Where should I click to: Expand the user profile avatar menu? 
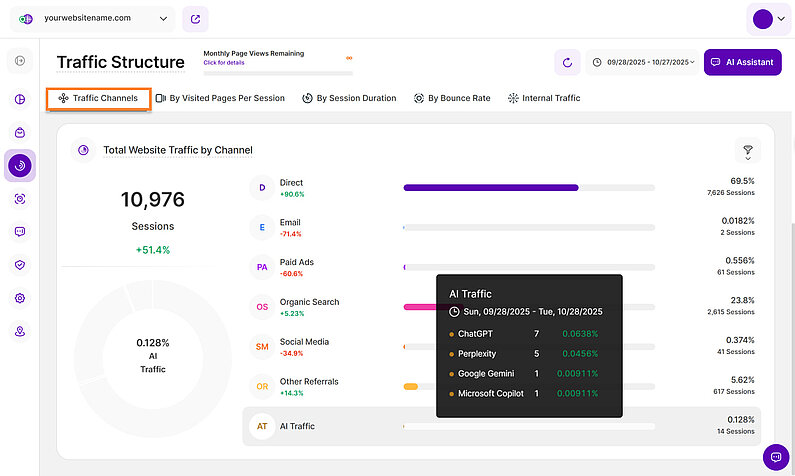tap(768, 19)
